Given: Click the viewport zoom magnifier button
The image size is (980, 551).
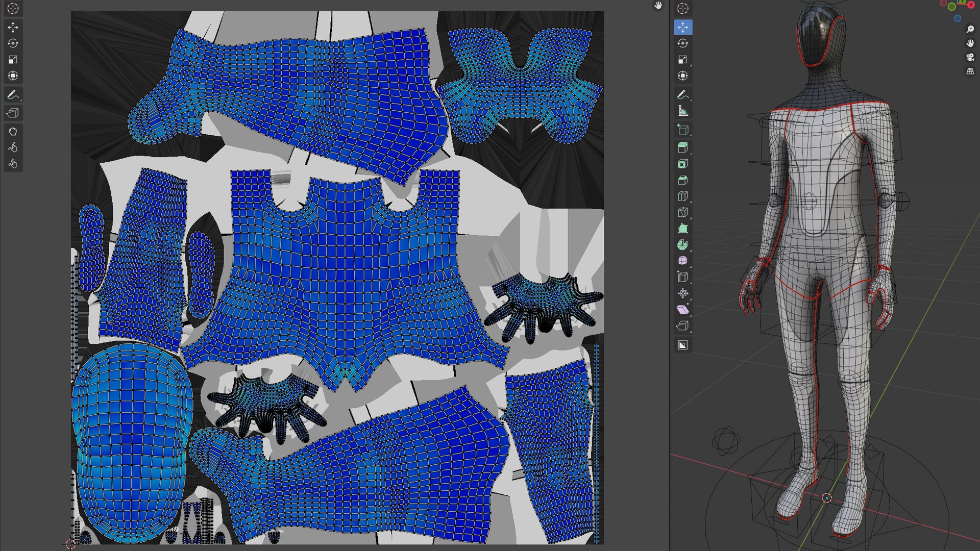Looking at the screenshot, I should (x=970, y=29).
